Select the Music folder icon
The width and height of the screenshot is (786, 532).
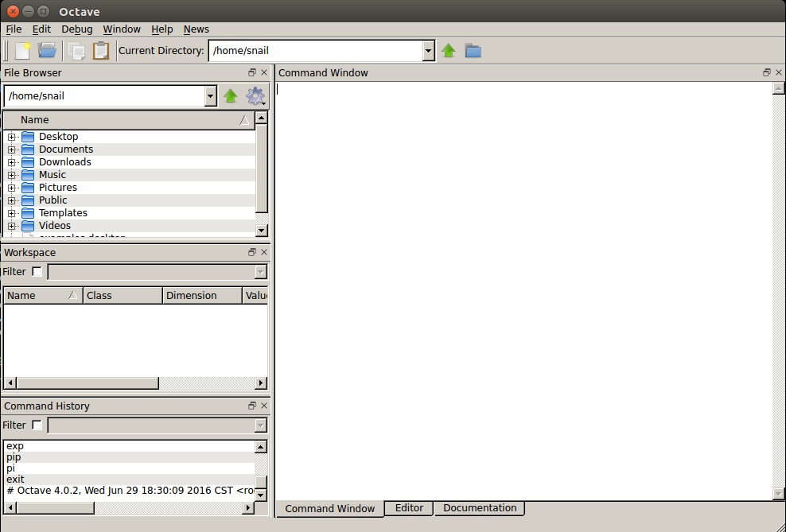[x=28, y=175]
